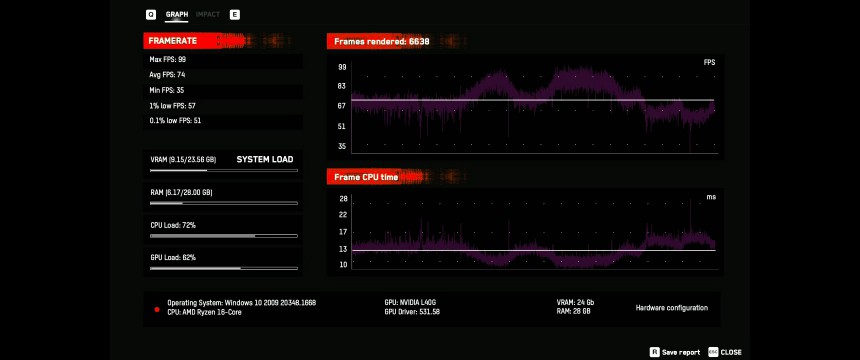Click the GPU Load bar

[x=224, y=268]
